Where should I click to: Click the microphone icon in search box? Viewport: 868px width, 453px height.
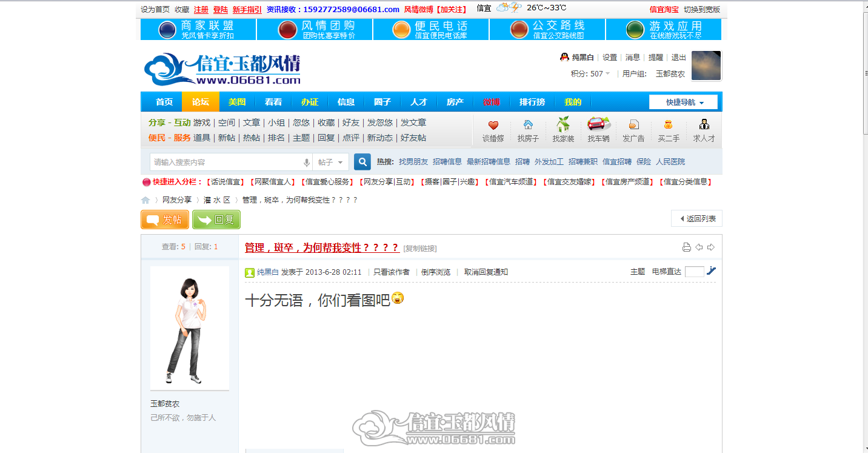(x=307, y=163)
